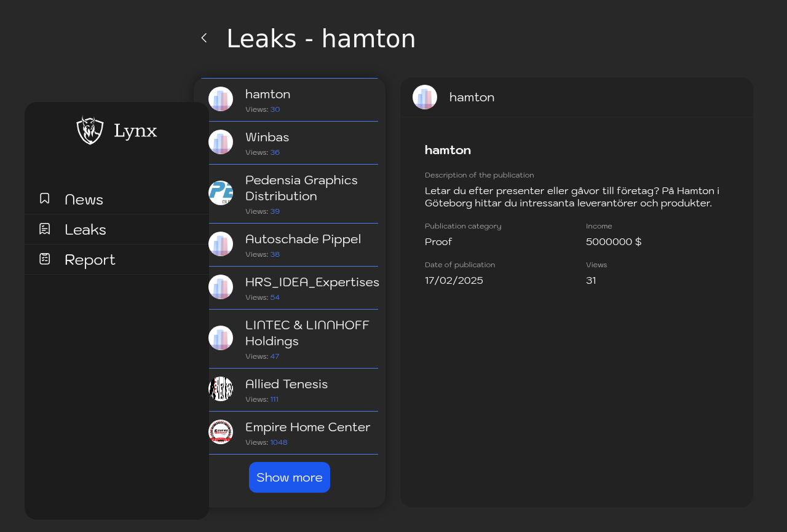Click the Lynx shield logo

(90, 130)
